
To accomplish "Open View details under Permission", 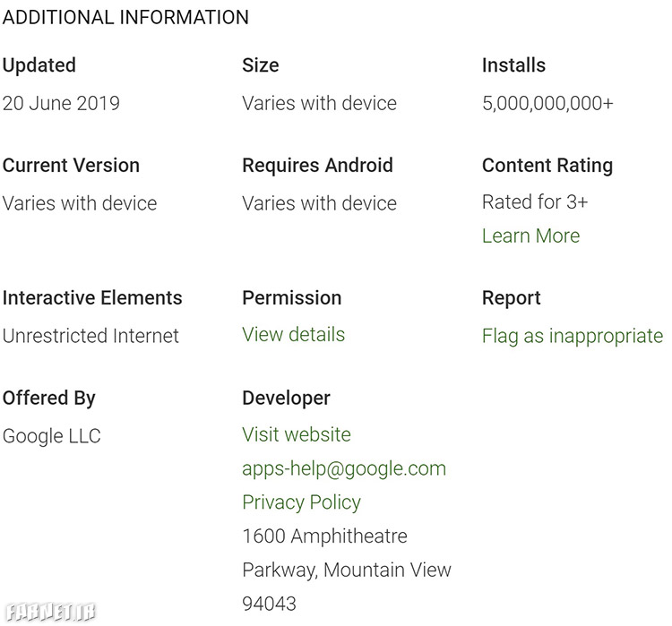I will pyautogui.click(x=293, y=335).
